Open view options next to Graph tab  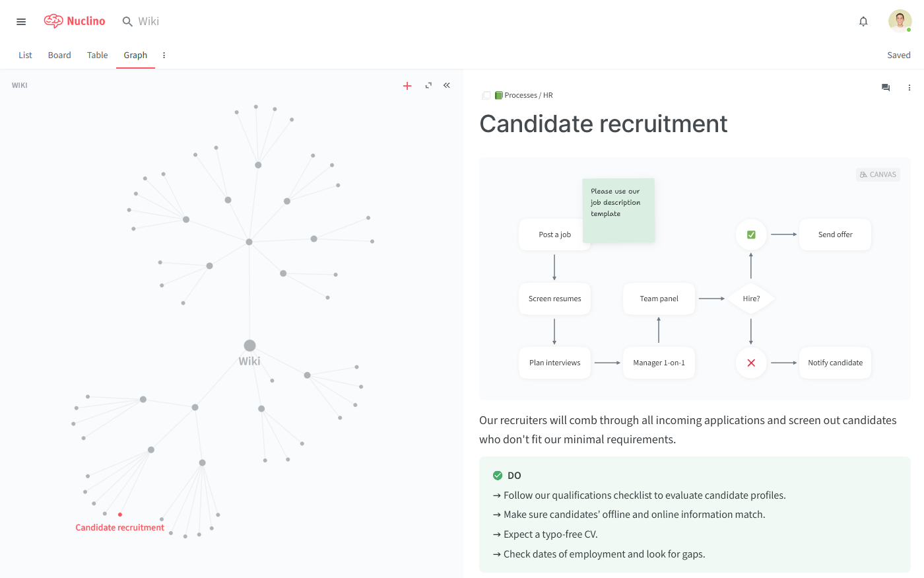click(x=164, y=55)
